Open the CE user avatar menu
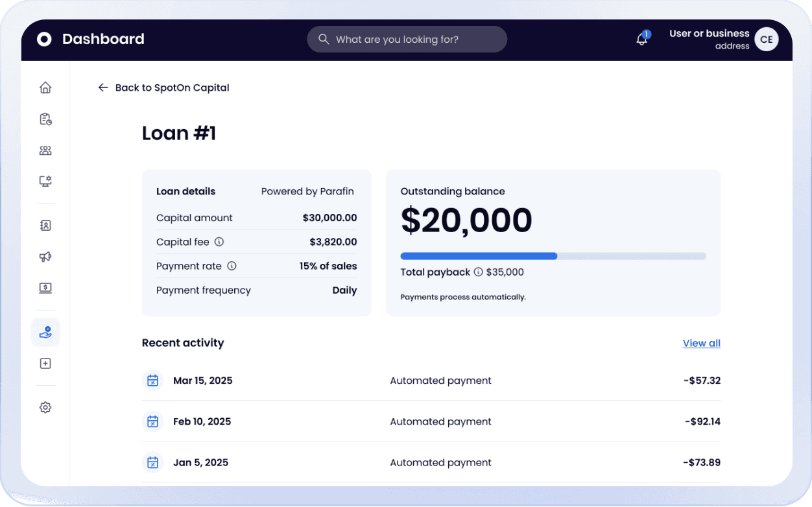 [x=767, y=40]
